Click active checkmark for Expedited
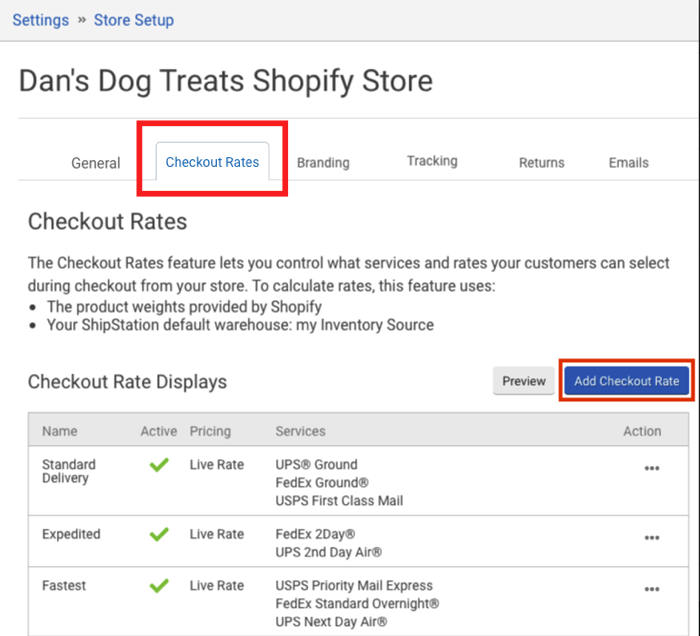The height and width of the screenshot is (636, 700). pos(159,534)
